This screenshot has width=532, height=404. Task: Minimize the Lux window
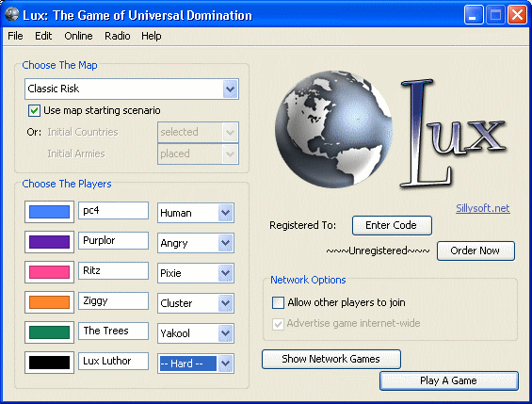coord(474,14)
